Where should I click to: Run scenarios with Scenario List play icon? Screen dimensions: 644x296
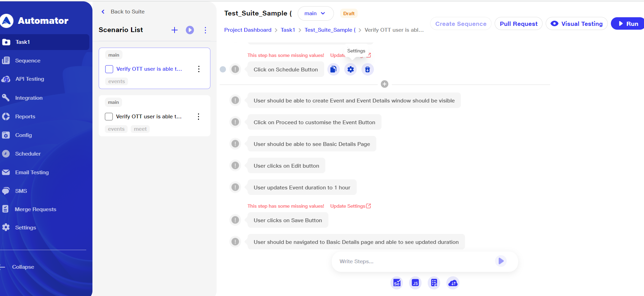[x=190, y=30]
